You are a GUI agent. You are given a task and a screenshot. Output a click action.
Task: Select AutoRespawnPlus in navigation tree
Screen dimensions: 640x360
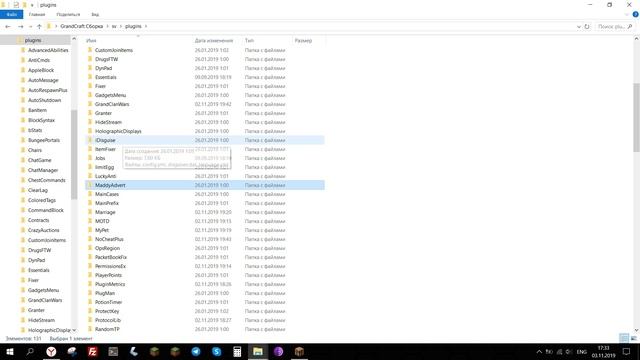47,90
